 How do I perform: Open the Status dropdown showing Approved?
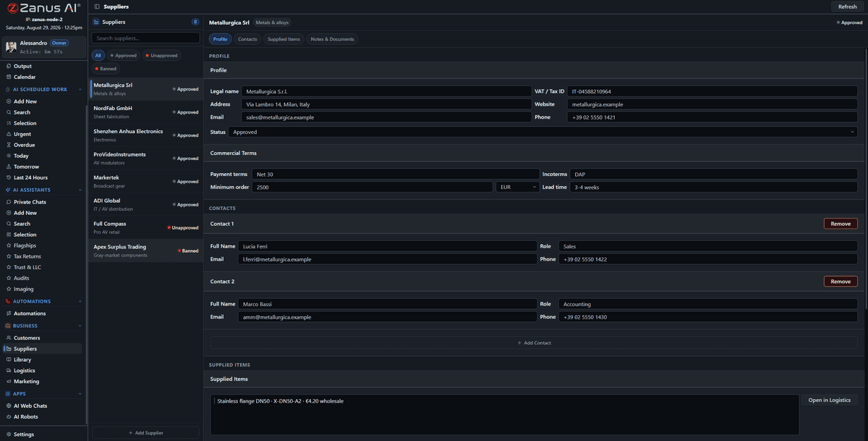(x=542, y=132)
